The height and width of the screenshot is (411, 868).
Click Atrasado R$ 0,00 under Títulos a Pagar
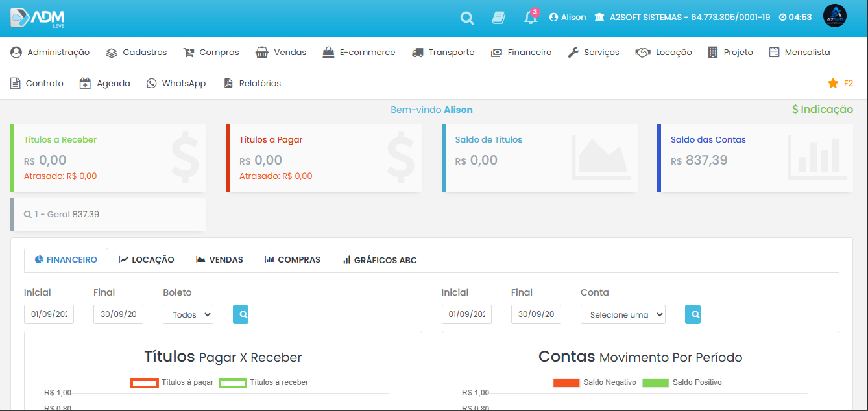point(276,176)
